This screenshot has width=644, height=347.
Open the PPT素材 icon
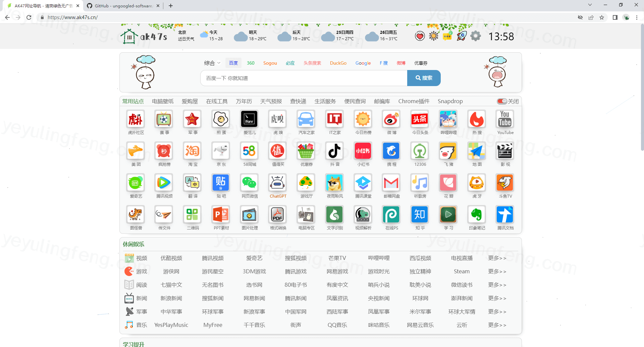click(x=221, y=214)
